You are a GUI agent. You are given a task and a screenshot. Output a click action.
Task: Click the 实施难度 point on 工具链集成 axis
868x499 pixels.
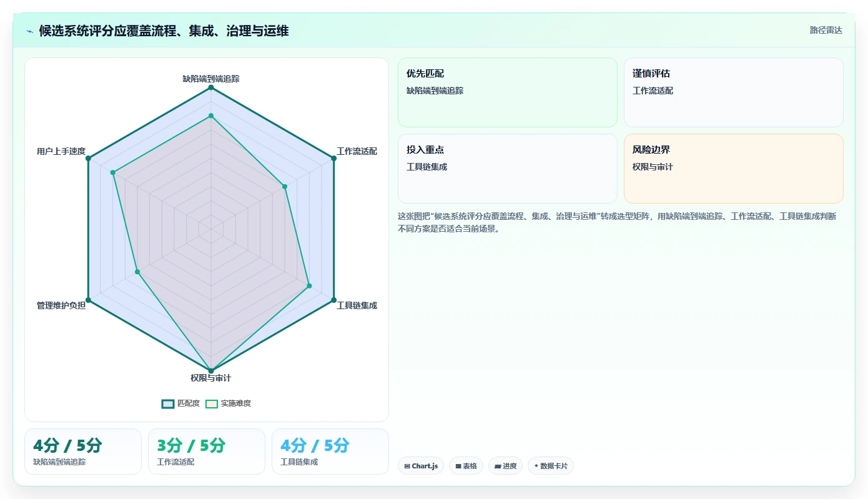pos(309,286)
